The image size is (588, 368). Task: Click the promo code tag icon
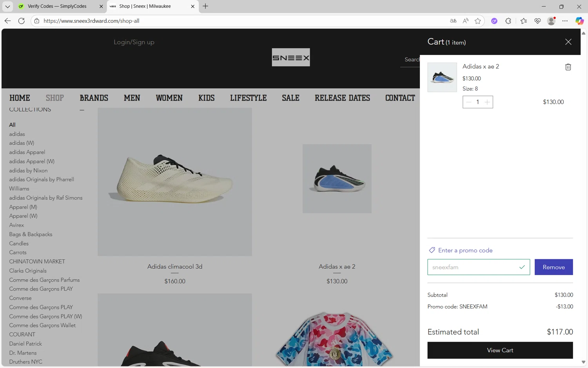point(432,250)
